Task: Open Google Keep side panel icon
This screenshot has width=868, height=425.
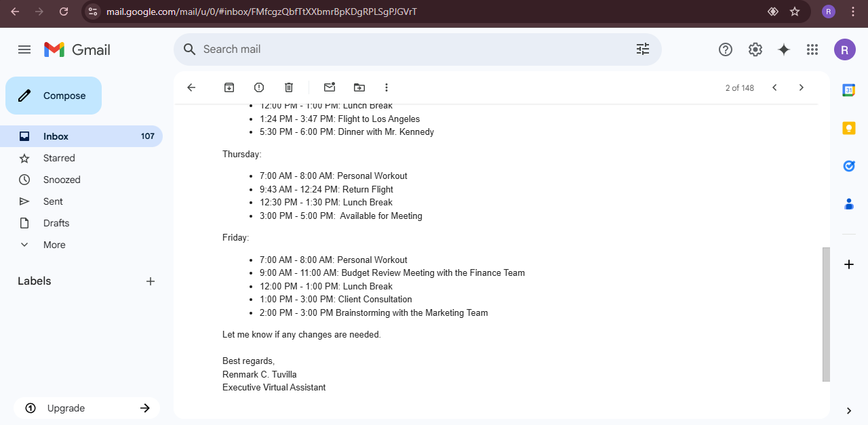Action: pyautogui.click(x=849, y=128)
